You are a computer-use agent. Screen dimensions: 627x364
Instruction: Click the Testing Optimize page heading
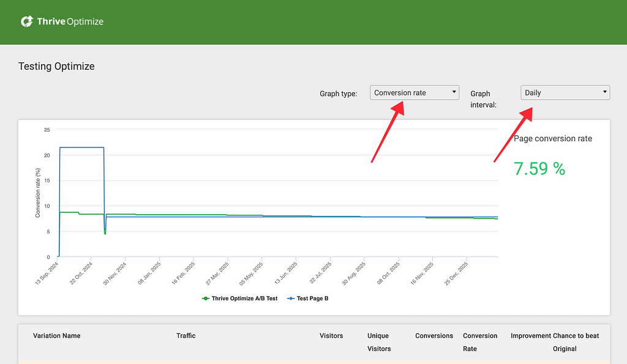(56, 66)
